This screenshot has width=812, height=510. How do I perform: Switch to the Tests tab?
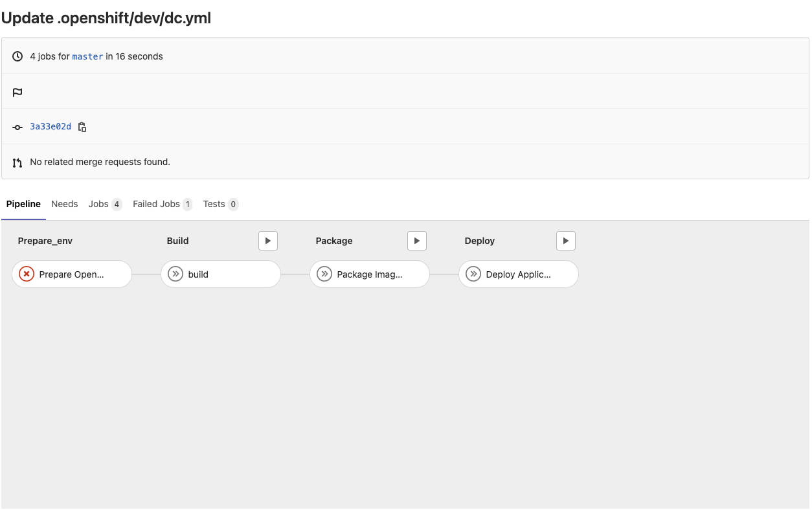(x=214, y=204)
